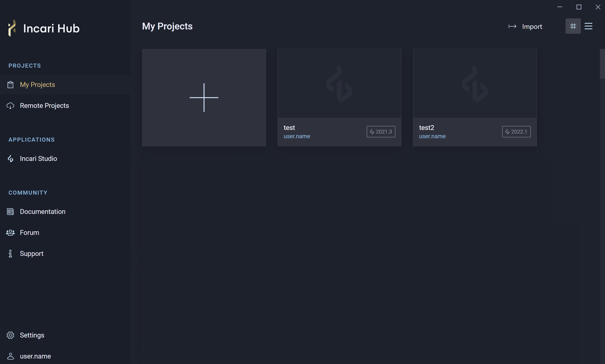
Task: Click the 2021.3 version badge on test
Action: click(381, 132)
